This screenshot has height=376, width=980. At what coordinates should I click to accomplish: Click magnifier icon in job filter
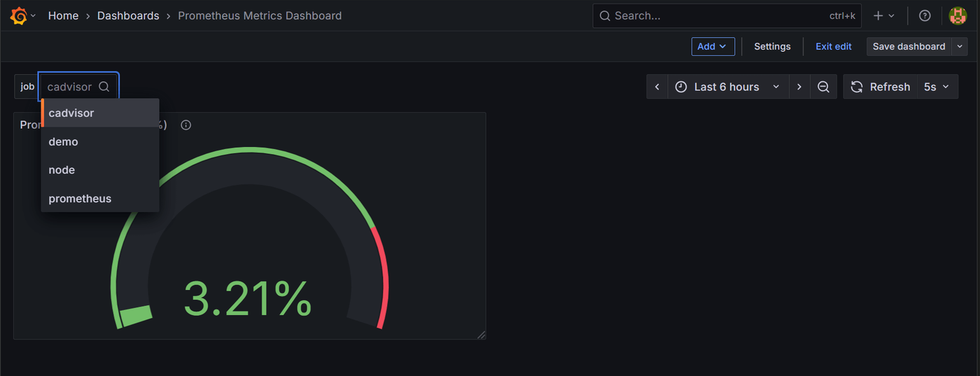pyautogui.click(x=104, y=87)
